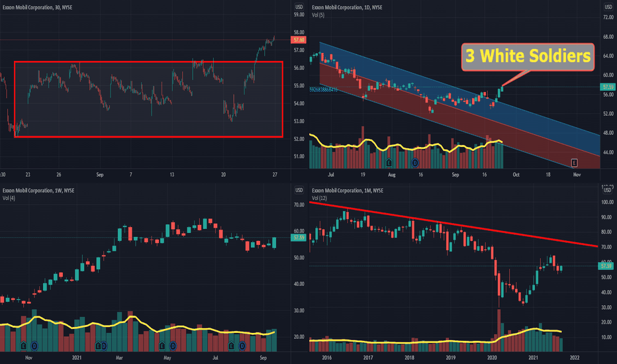The image size is (617, 364).
Task: Click '59.00' on the 30-minute price axis
Action: (299, 15)
